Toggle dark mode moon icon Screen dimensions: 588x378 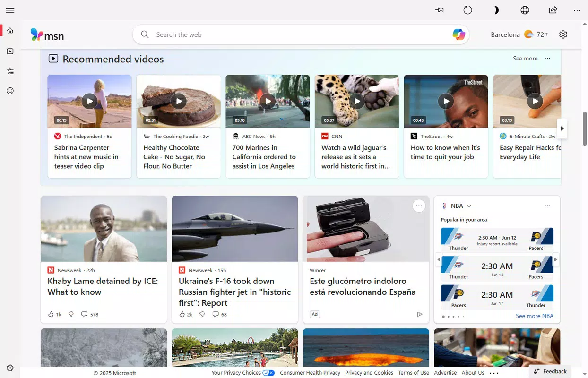496,10
